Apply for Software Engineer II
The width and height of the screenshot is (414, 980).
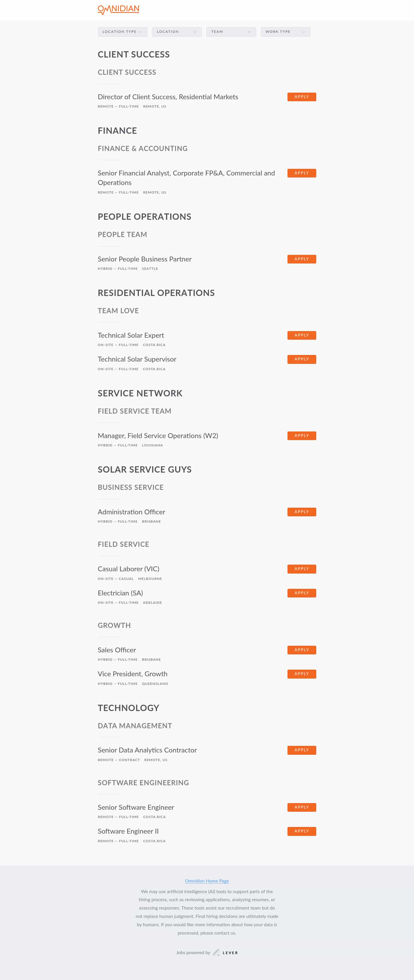[x=302, y=831]
